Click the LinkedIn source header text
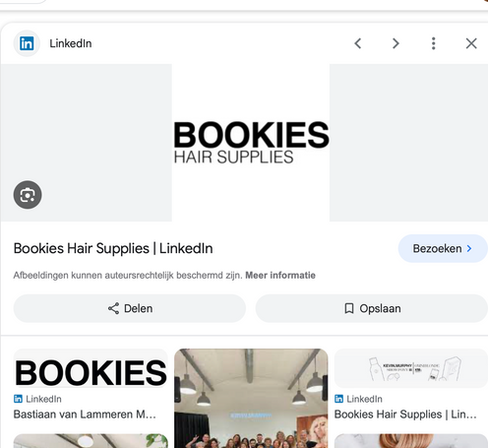Image resolution: width=488 pixels, height=448 pixels. (x=71, y=43)
